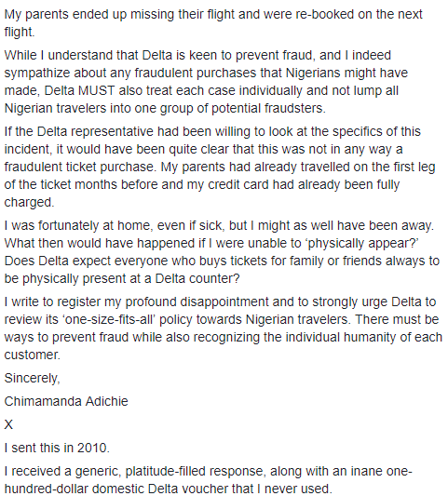Click the standalone 'X' line

pyautogui.click(x=8, y=424)
